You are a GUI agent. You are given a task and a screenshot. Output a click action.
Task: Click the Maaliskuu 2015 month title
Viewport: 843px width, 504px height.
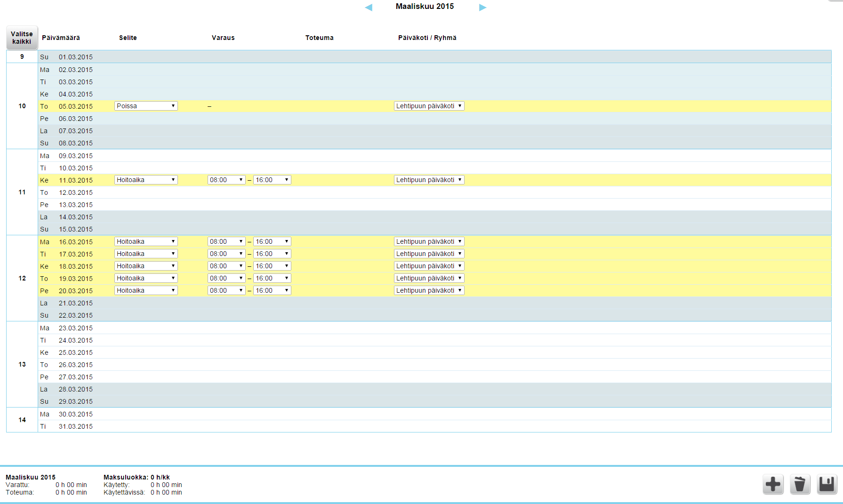(425, 6)
